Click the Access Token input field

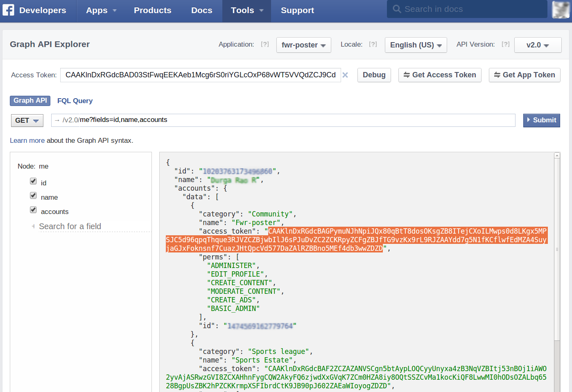201,75
